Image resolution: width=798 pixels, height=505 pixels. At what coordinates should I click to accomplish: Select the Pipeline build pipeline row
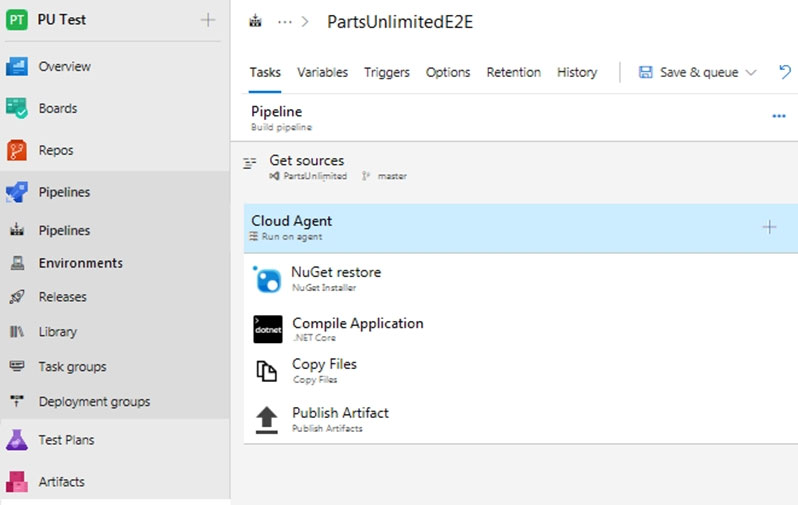(x=514, y=118)
